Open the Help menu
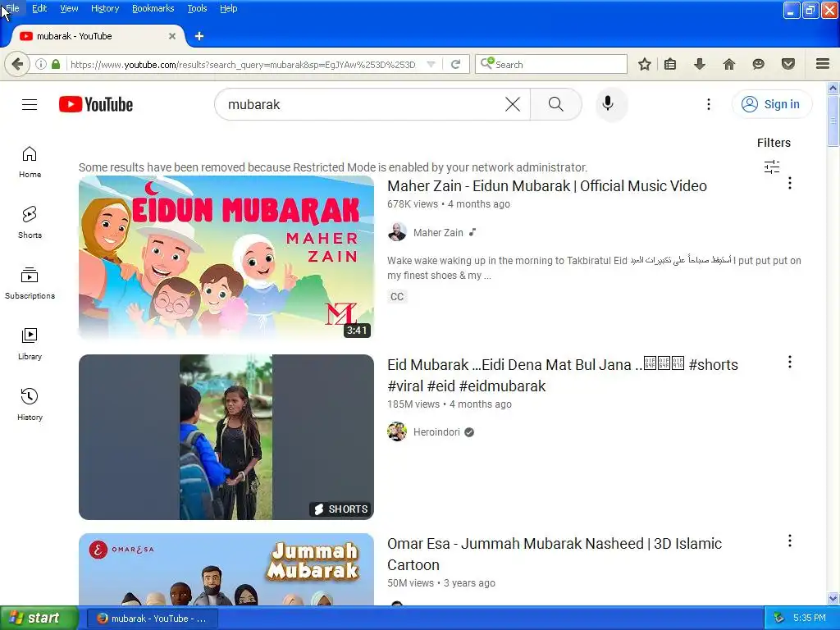The image size is (840, 630). point(229,8)
